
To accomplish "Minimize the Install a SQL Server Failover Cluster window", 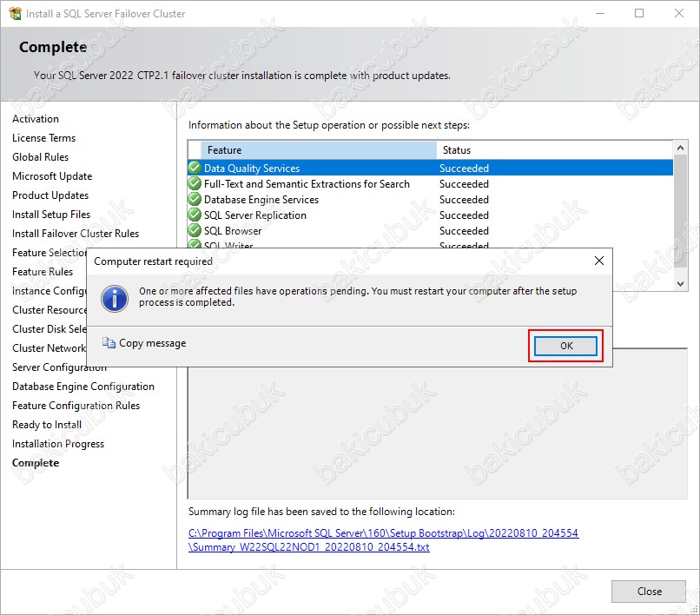I will click(600, 13).
